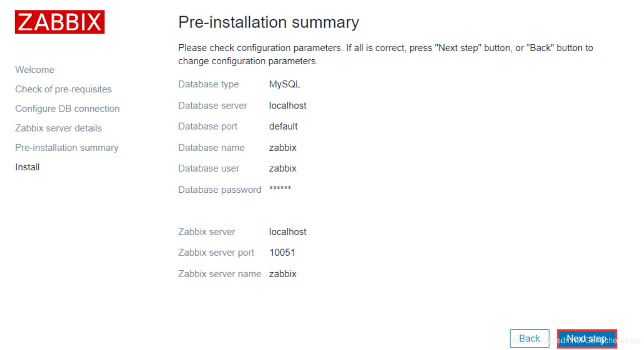Click the Database user zabbix value

tap(283, 169)
